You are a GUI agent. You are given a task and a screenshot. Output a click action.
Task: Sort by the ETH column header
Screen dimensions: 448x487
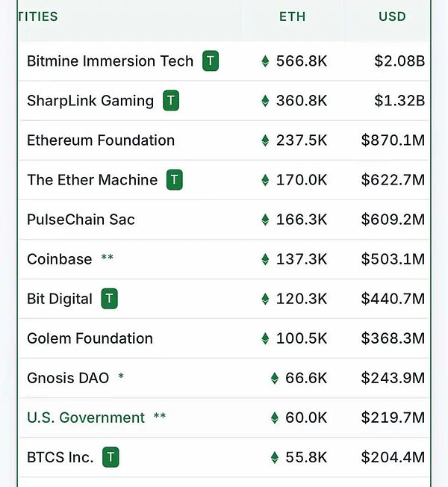292,16
